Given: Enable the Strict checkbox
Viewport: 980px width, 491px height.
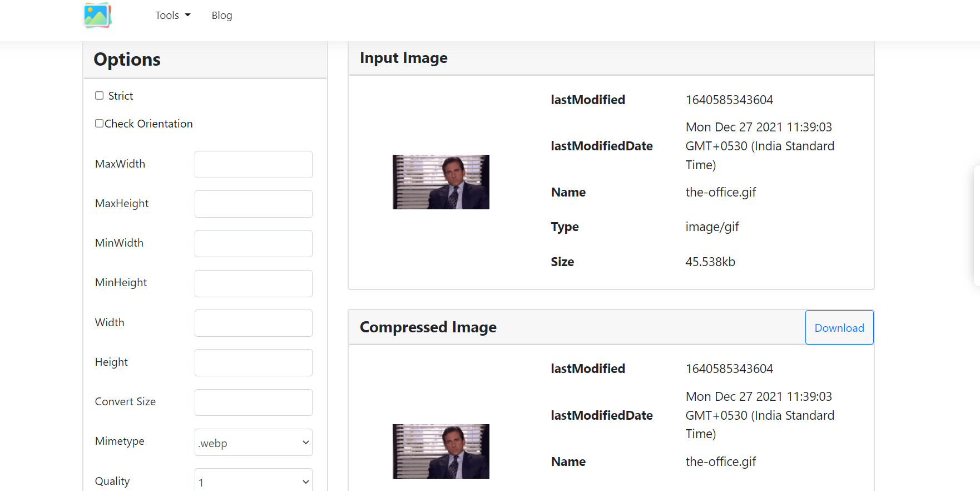Looking at the screenshot, I should coord(100,96).
